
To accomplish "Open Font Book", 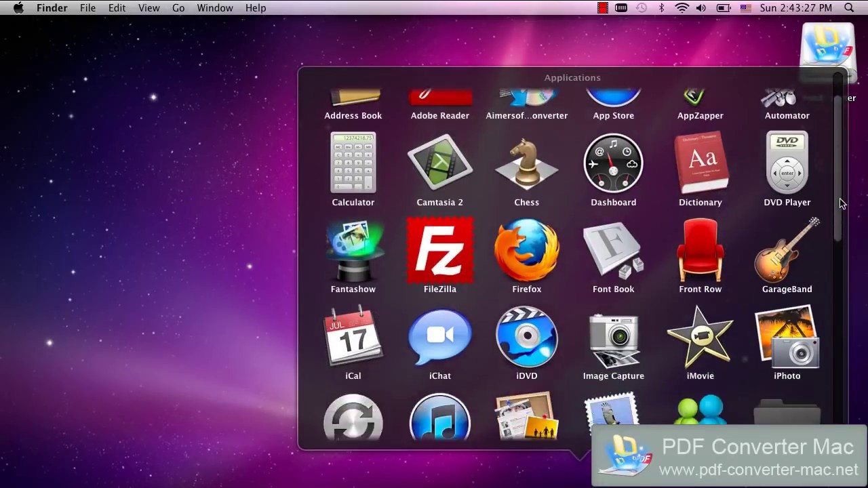I will (x=614, y=250).
